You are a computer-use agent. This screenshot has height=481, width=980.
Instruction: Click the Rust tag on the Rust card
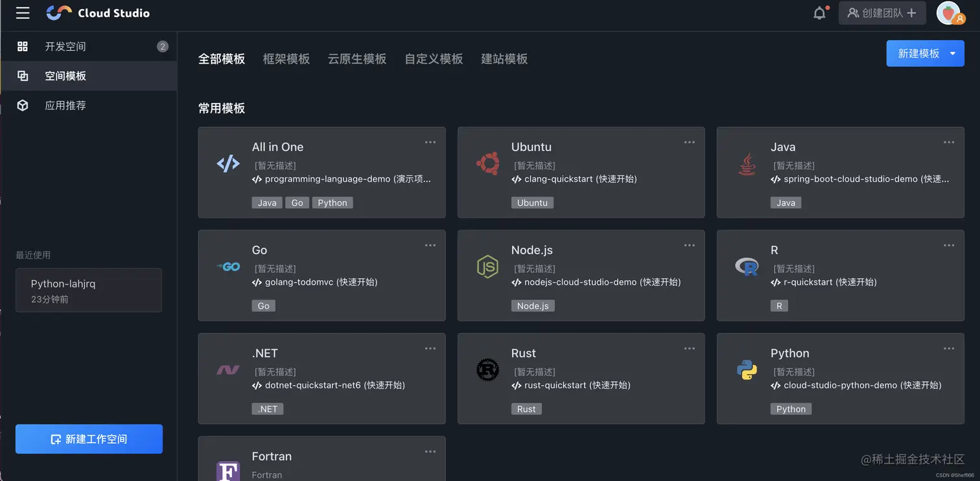[x=526, y=409]
